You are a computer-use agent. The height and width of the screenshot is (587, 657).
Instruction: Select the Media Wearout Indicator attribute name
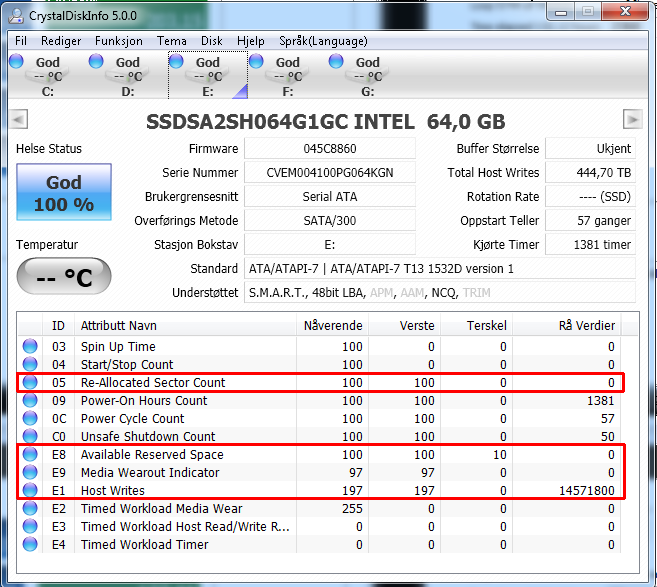coord(150,473)
